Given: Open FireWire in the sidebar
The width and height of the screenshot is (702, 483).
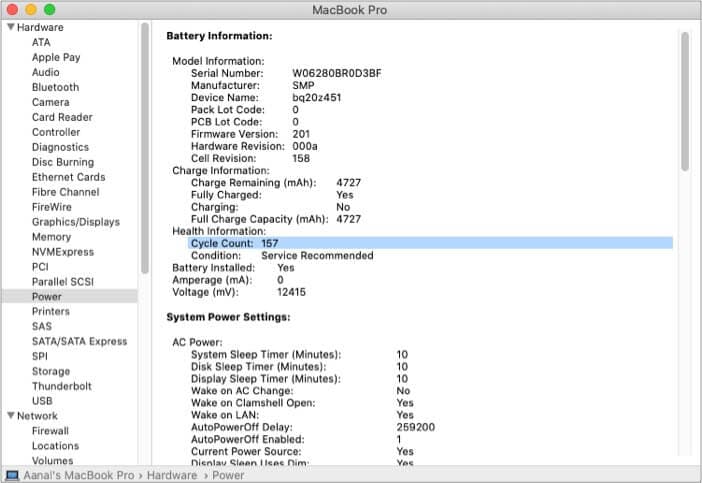Looking at the screenshot, I should click(x=52, y=207).
